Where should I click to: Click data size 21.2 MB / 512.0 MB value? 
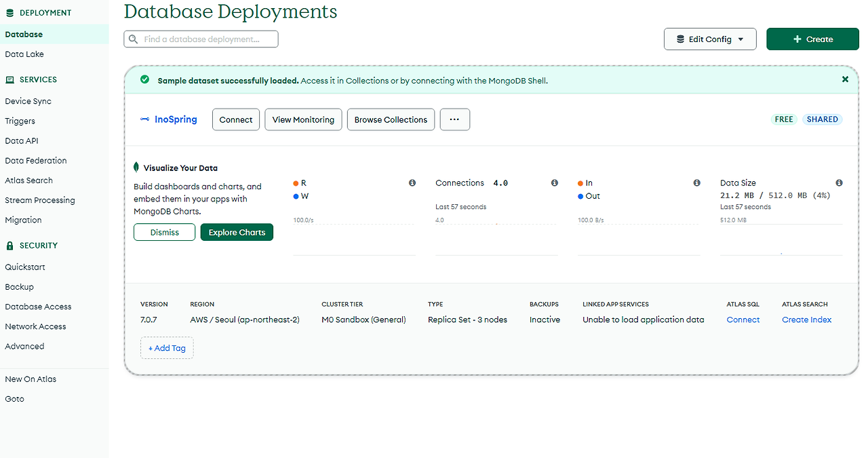point(775,195)
